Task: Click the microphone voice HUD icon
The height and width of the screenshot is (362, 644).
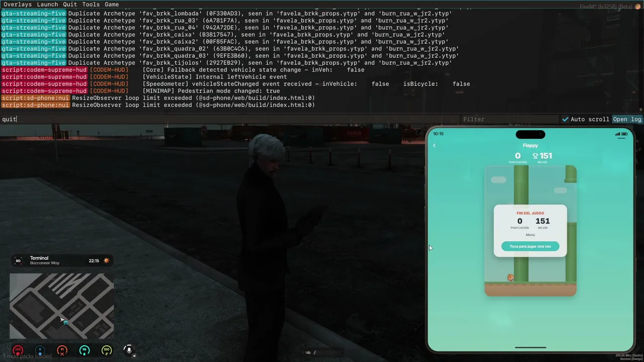Action: 129,350
